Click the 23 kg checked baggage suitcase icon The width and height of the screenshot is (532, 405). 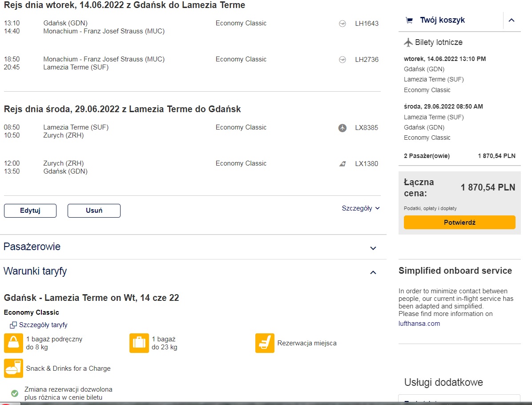pos(139,343)
